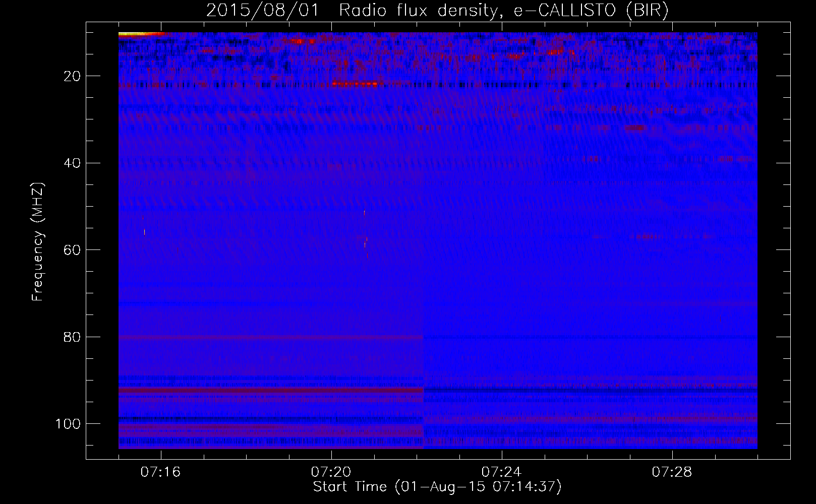Click the 07:20 time tick label
Screen dimensions: 816x504
tap(331, 472)
